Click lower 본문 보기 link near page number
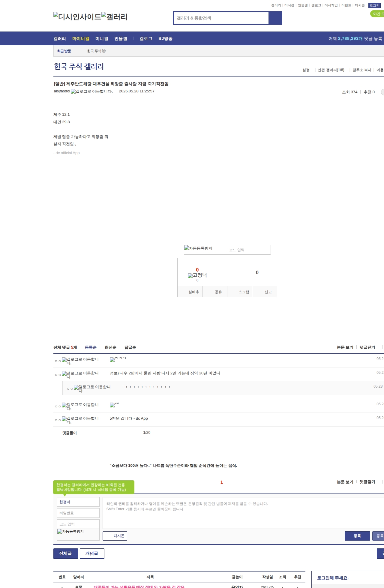 [x=345, y=482]
